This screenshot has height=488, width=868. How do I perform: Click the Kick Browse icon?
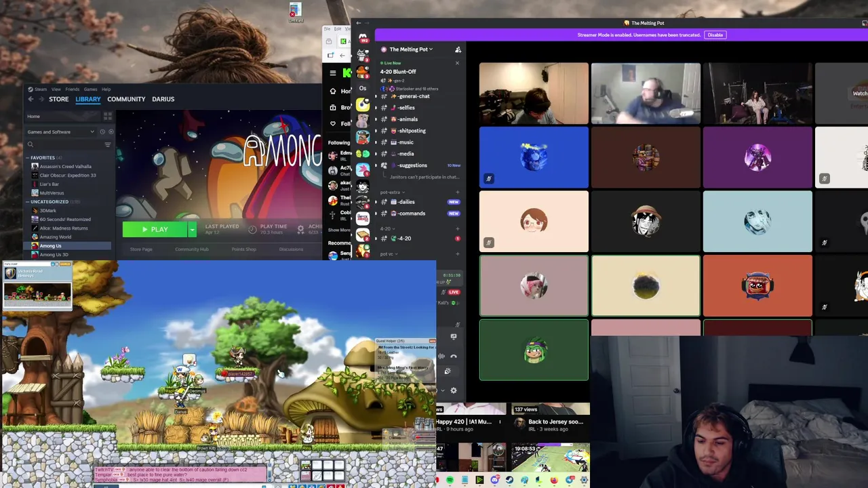tap(332, 107)
